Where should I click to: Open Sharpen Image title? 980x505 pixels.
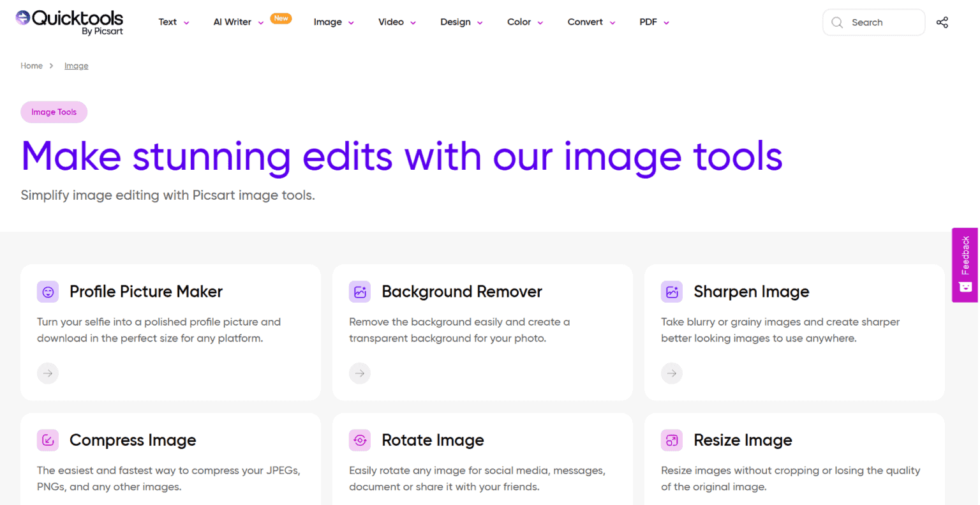(752, 292)
